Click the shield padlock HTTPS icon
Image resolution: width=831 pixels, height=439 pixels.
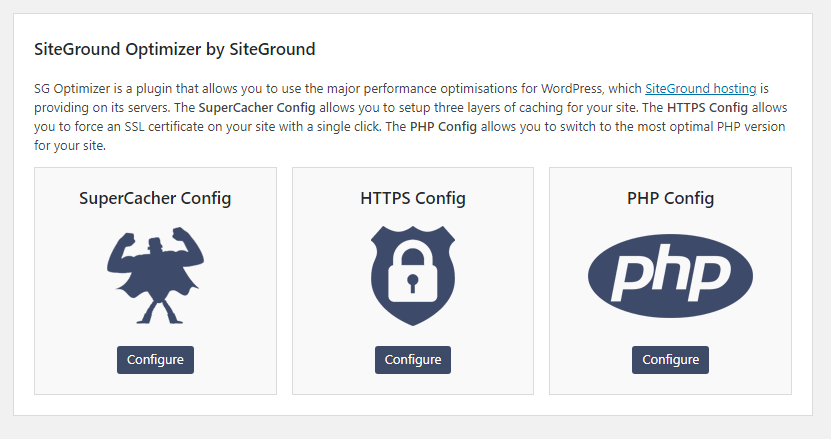[x=413, y=276]
